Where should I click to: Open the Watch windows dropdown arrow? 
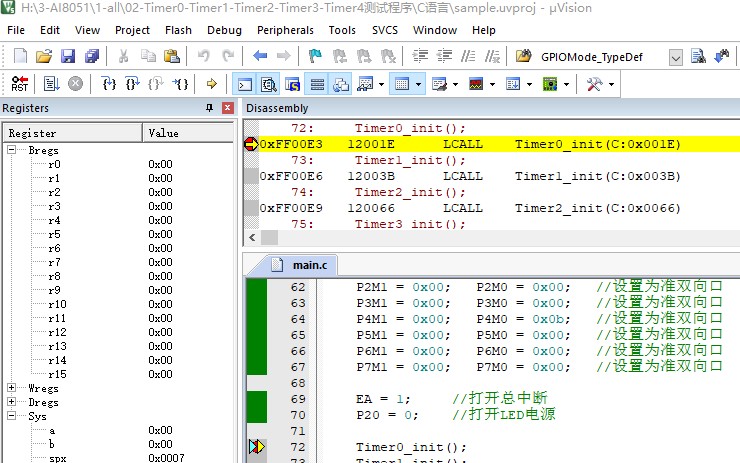click(x=381, y=84)
